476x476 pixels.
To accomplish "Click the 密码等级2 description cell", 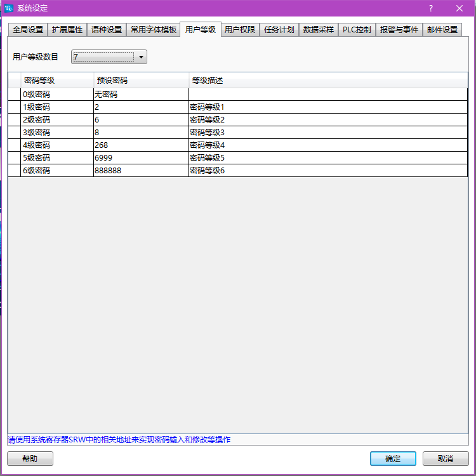I will coord(328,120).
